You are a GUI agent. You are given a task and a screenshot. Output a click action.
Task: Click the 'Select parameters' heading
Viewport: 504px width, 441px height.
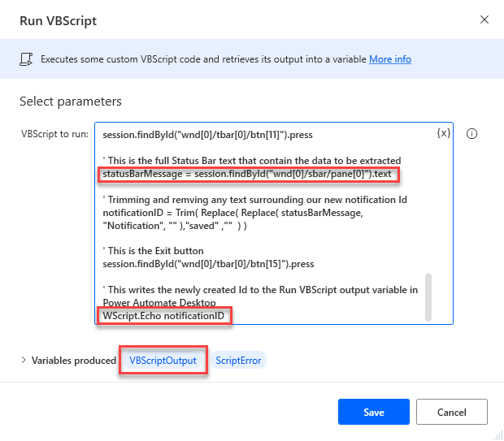click(71, 102)
